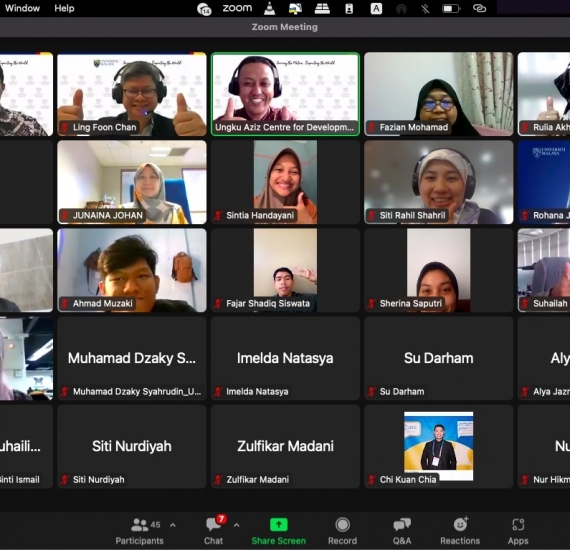Click Siti Rahil Shahril's muted mic icon

point(372,216)
